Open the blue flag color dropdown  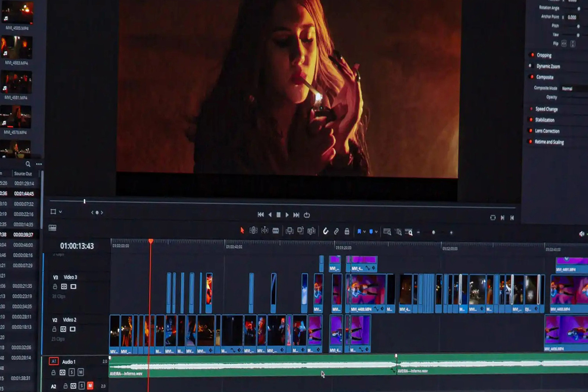(364, 232)
